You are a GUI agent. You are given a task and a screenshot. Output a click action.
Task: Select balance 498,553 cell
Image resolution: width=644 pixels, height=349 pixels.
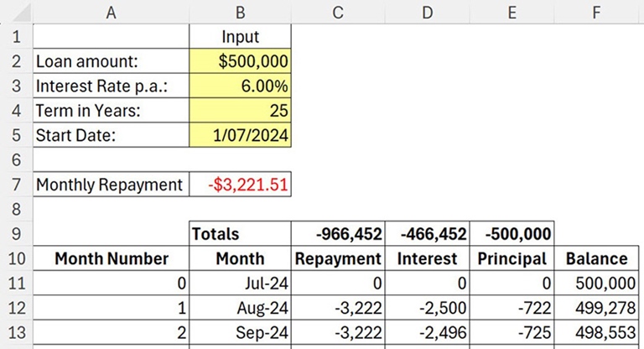tap(596, 332)
